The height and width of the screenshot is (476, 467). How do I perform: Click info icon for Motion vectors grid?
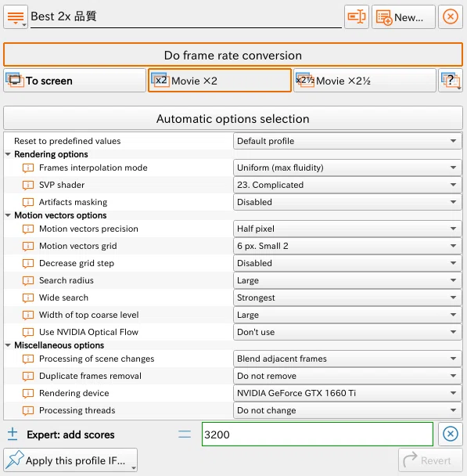click(x=28, y=246)
